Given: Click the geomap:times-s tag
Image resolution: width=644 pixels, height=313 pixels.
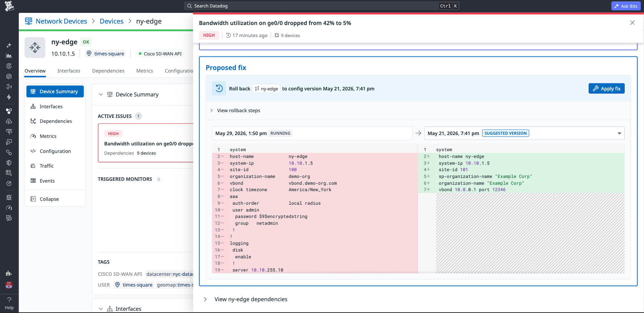Looking at the screenshot, I should (x=174, y=285).
